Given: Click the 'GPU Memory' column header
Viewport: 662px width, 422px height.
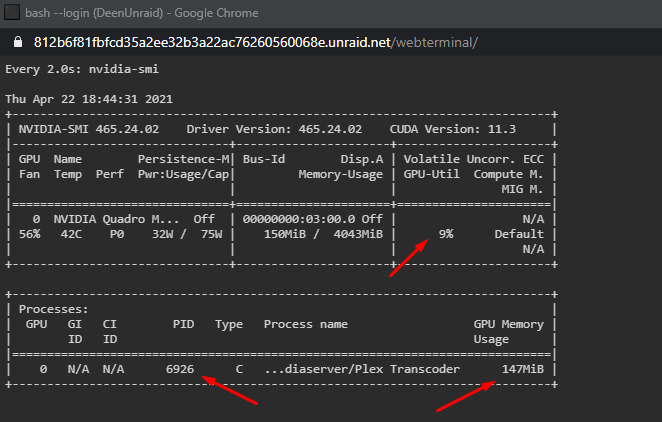Looking at the screenshot, I should pyautogui.click(x=509, y=324).
